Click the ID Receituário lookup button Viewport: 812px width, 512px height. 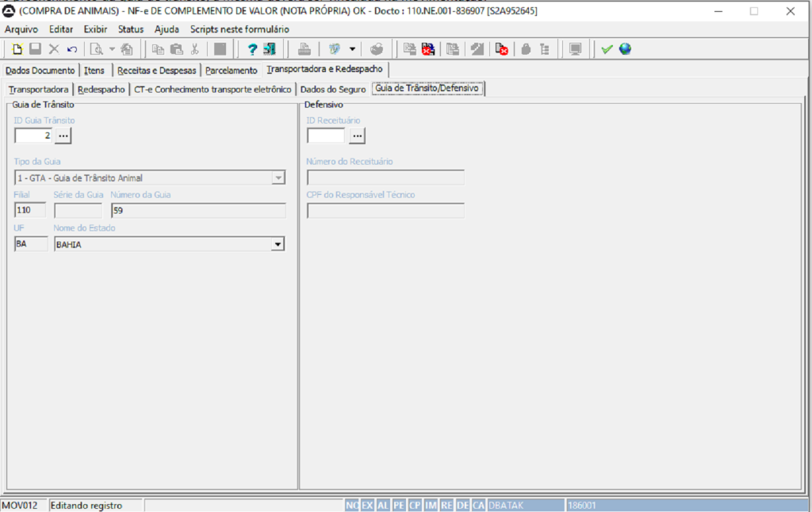(x=357, y=136)
